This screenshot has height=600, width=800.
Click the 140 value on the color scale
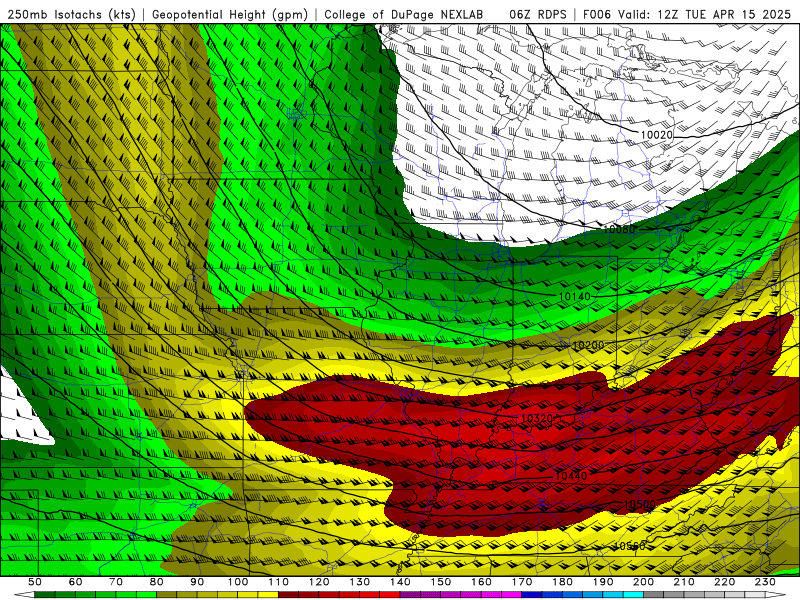[x=400, y=582]
